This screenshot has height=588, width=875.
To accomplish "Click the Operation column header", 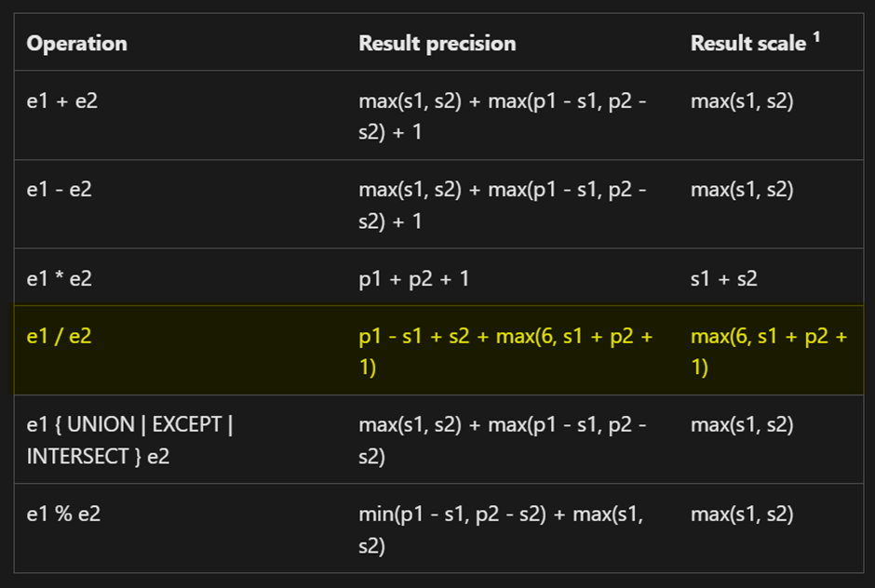I will [77, 44].
